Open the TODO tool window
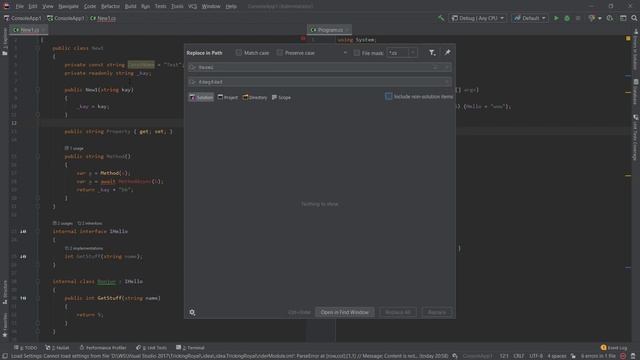This screenshot has height=360, width=640. point(25,348)
